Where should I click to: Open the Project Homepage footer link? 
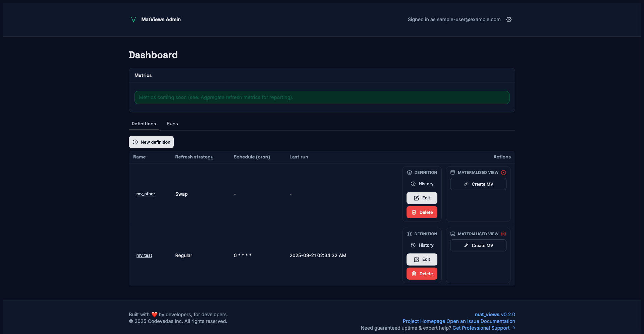tap(424, 321)
